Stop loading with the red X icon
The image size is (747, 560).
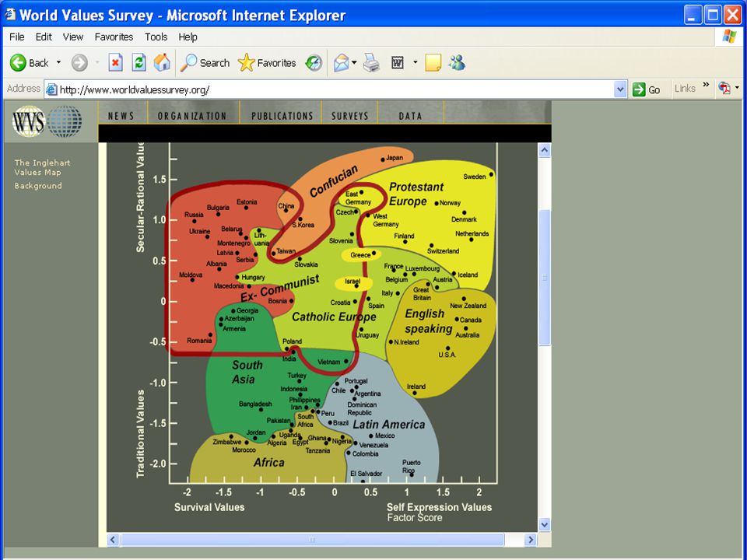click(x=115, y=63)
